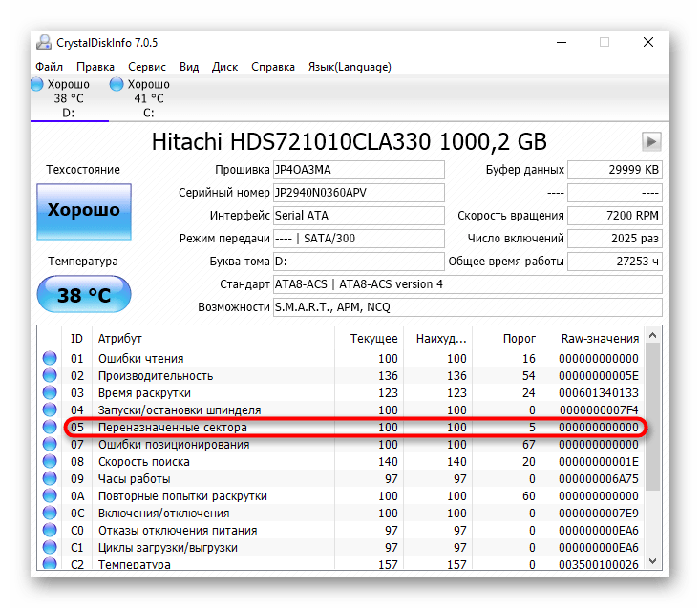Click status orb for Запуски/остановки шпинделя

[x=50, y=409]
